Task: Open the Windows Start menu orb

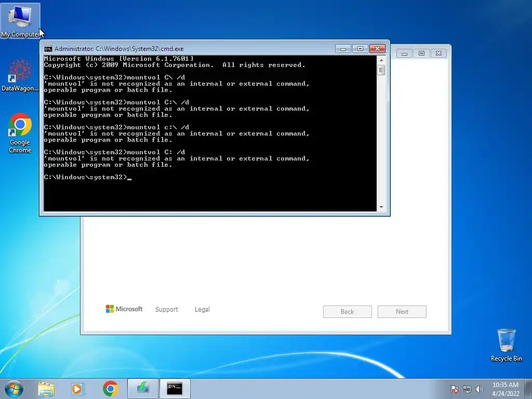Action: click(14, 389)
